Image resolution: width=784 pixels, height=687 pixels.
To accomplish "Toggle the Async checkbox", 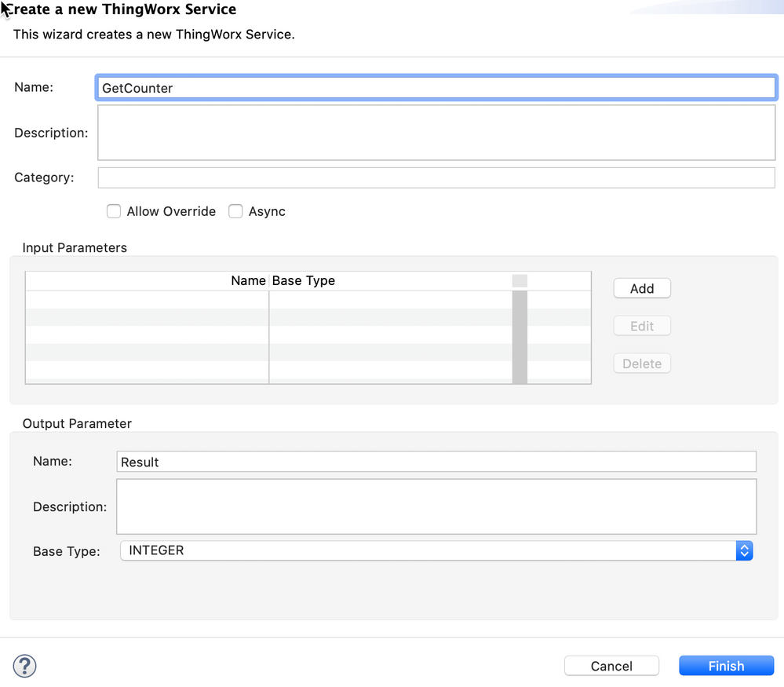I will (235, 211).
